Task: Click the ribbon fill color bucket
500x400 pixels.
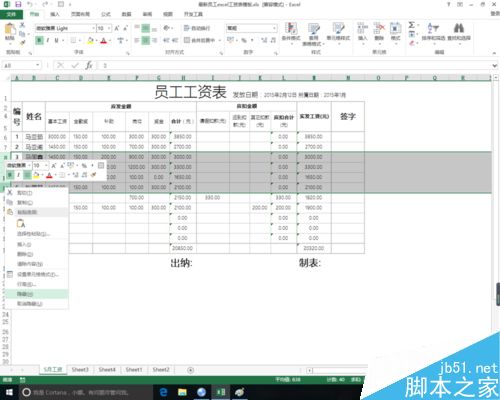Action: point(90,40)
